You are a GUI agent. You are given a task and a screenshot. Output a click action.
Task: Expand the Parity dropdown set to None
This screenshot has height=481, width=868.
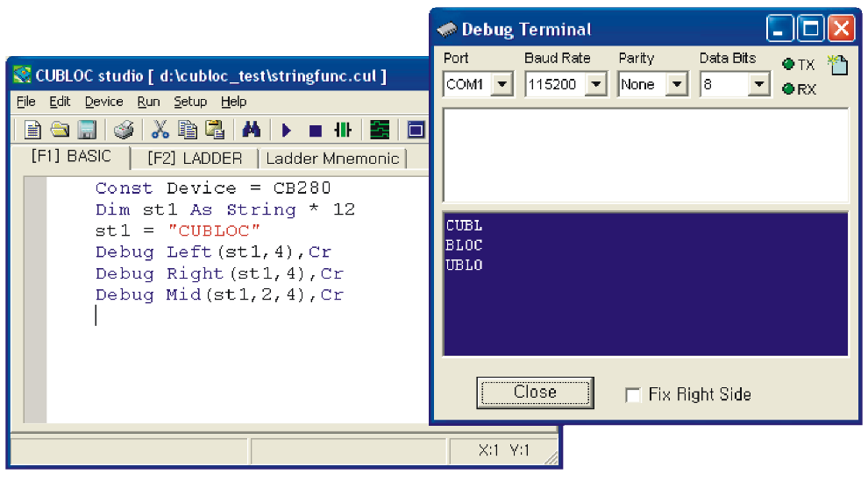click(x=677, y=85)
